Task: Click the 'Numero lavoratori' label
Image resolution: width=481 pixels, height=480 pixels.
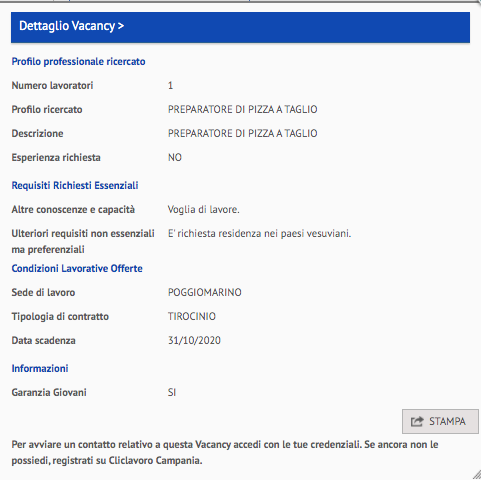Action: coord(52,86)
